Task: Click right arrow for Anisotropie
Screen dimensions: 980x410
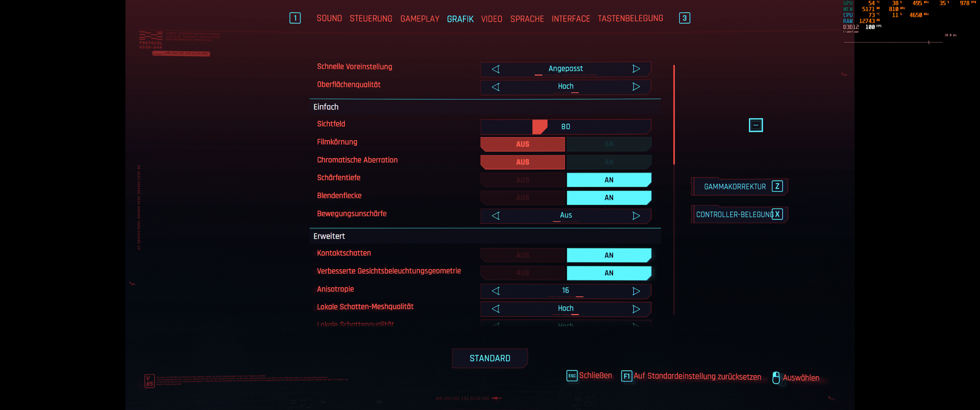Action: point(636,291)
